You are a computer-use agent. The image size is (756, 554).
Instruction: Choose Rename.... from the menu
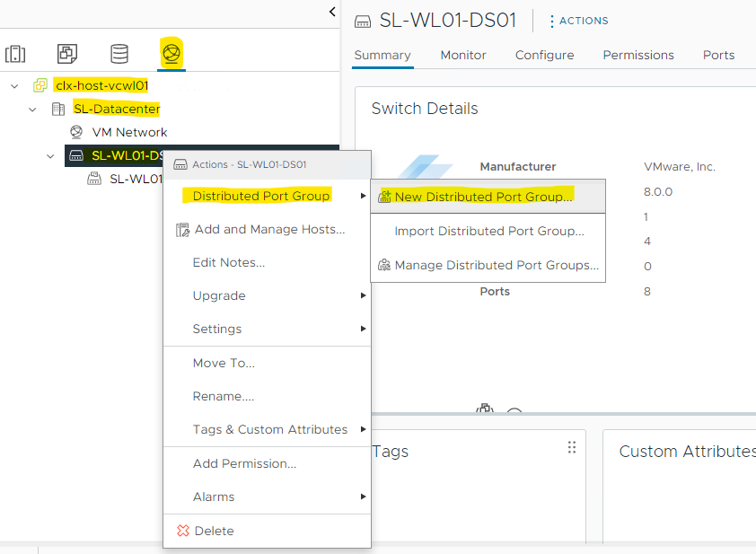[267, 396]
